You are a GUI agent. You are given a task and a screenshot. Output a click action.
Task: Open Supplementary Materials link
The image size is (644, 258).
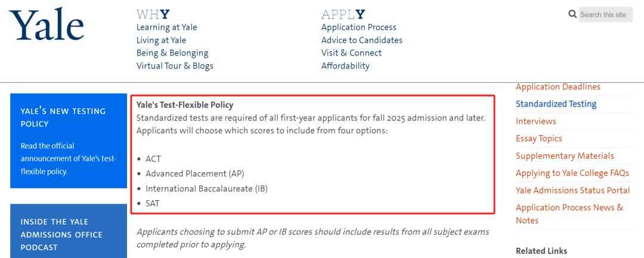click(565, 156)
